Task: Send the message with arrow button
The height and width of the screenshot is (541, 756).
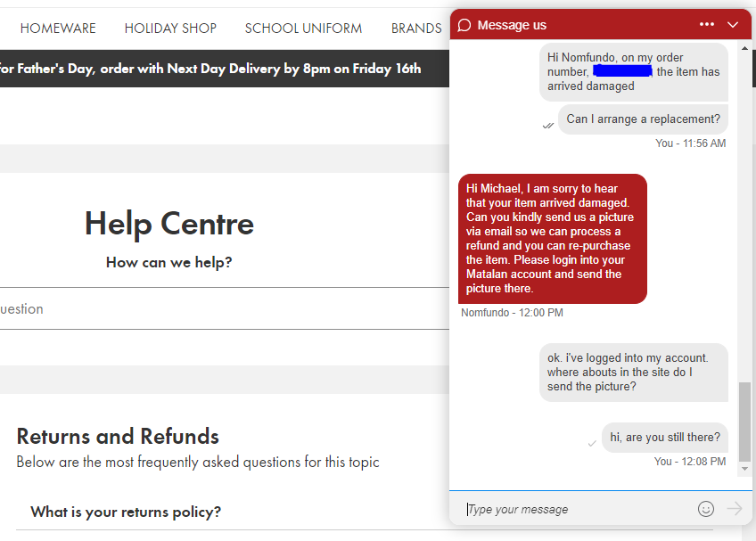Action: tap(735, 509)
